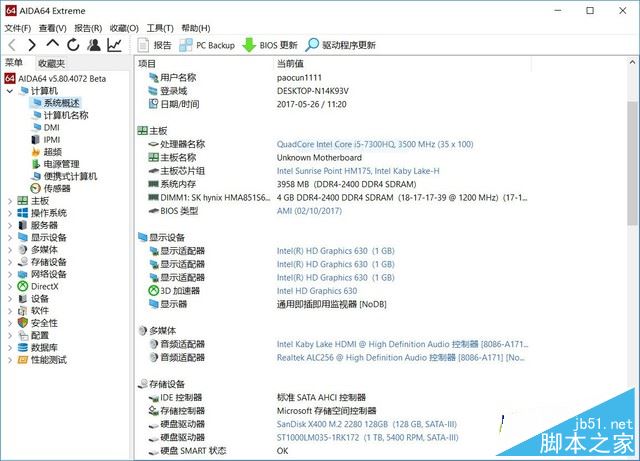The width and height of the screenshot is (640, 461).
Task: Open the 报告(R) menu
Action: click(x=88, y=28)
